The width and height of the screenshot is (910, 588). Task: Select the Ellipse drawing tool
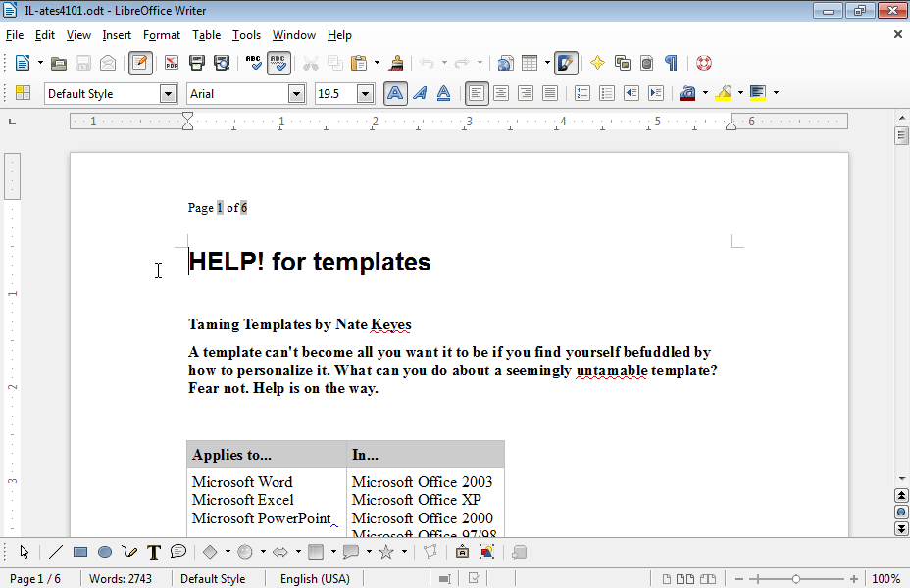[x=105, y=552]
